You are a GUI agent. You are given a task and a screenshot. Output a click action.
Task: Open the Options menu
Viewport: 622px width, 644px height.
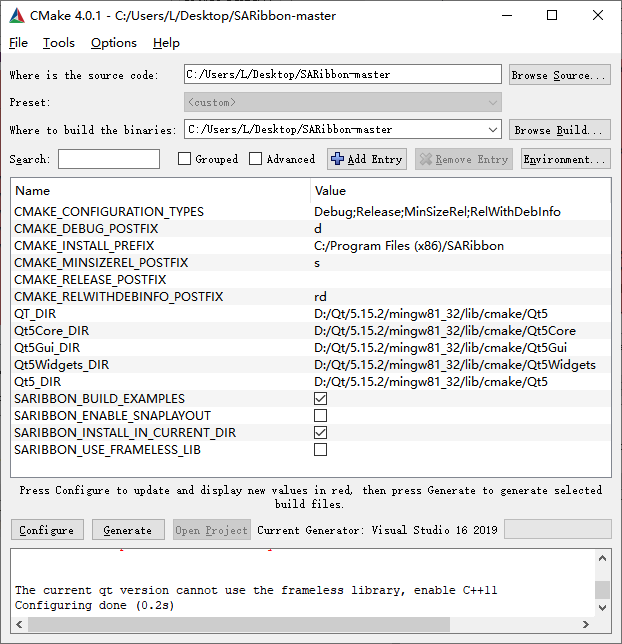tap(114, 43)
